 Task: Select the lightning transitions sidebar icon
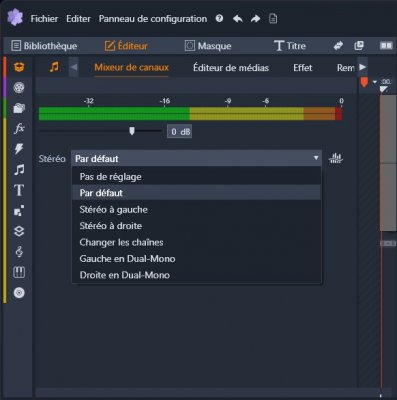point(19,149)
